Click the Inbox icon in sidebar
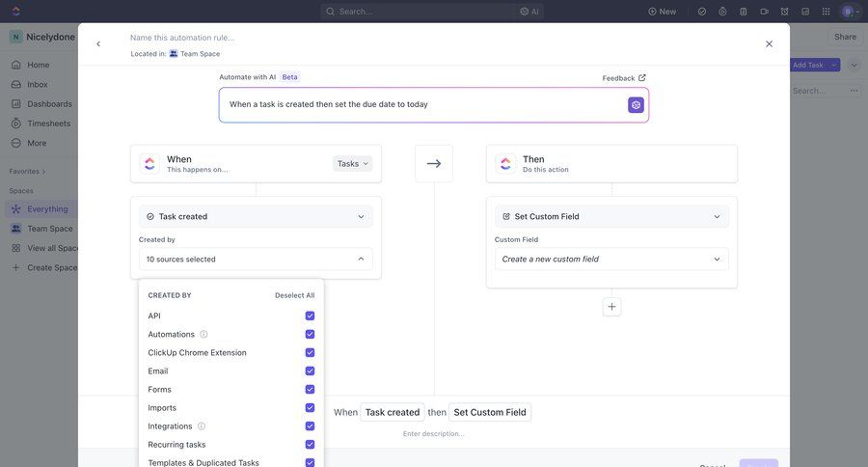Viewport: 868px width, 467px height. (16, 84)
